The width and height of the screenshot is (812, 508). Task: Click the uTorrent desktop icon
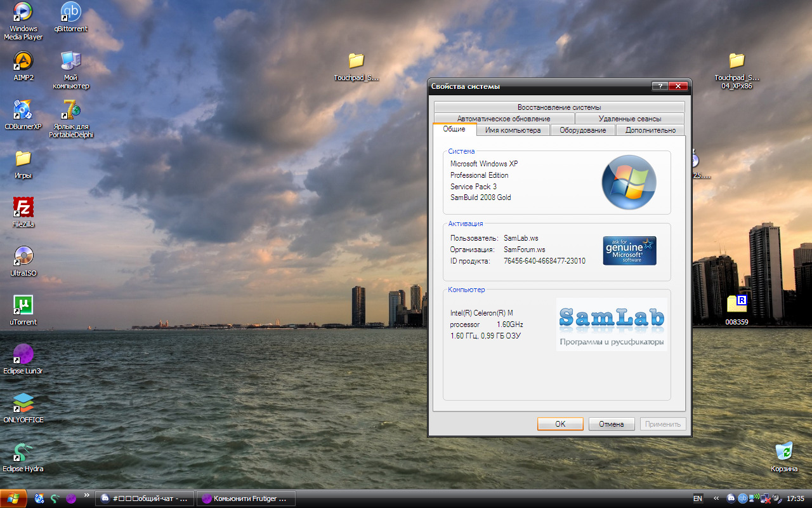(23, 305)
